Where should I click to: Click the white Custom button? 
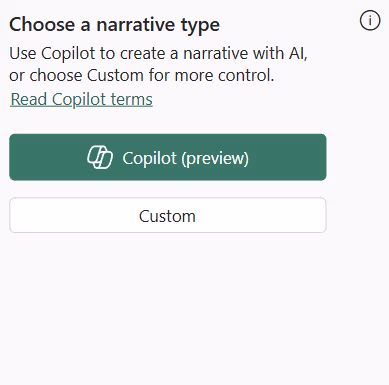[x=168, y=215]
